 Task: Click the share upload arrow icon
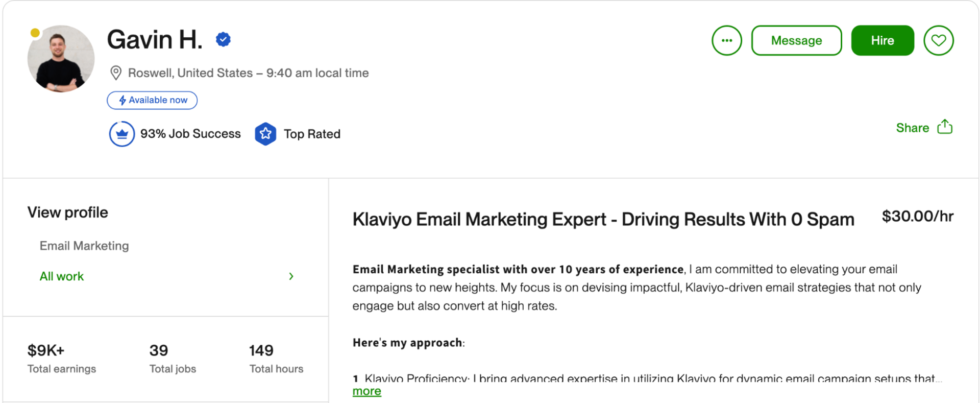(945, 127)
